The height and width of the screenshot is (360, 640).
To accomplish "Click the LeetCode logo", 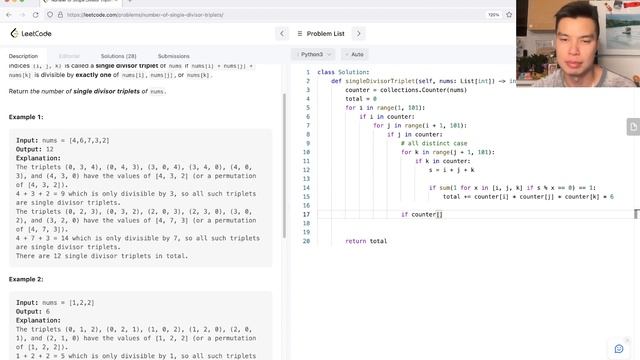I will [x=31, y=33].
